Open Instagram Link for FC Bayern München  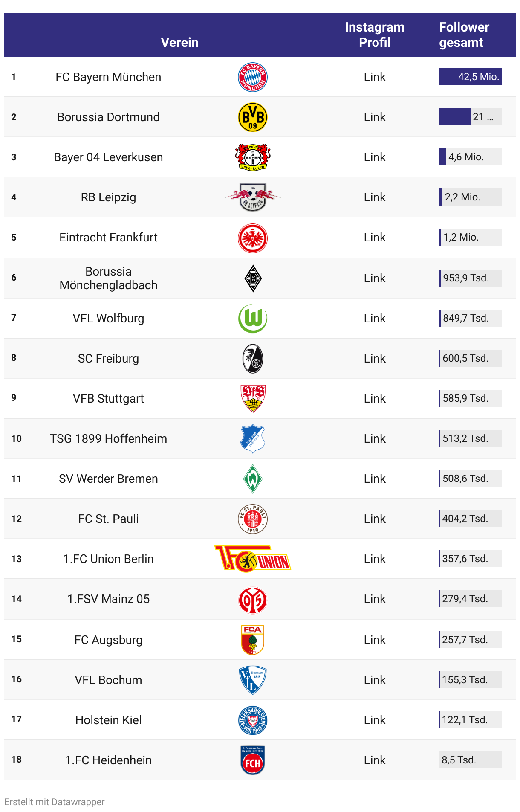[375, 77]
